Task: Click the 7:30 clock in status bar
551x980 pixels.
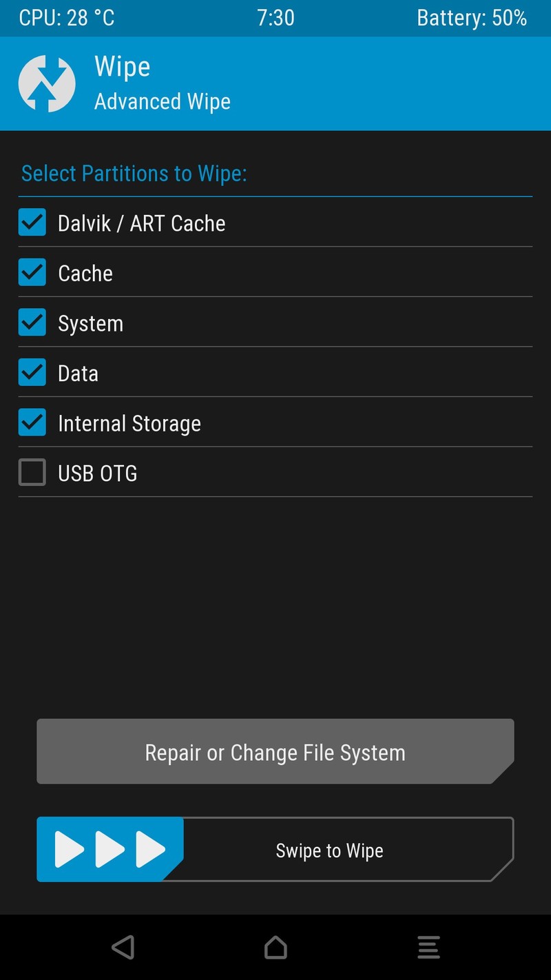Action: (275, 18)
